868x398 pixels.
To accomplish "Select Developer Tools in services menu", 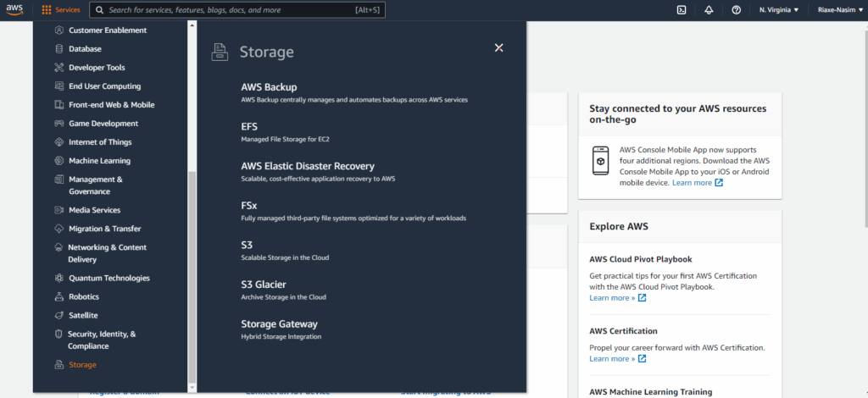I will click(97, 68).
